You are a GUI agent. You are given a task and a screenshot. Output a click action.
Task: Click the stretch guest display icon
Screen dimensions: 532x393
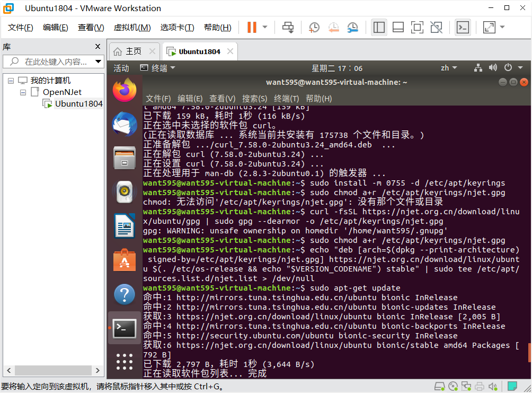click(x=489, y=27)
